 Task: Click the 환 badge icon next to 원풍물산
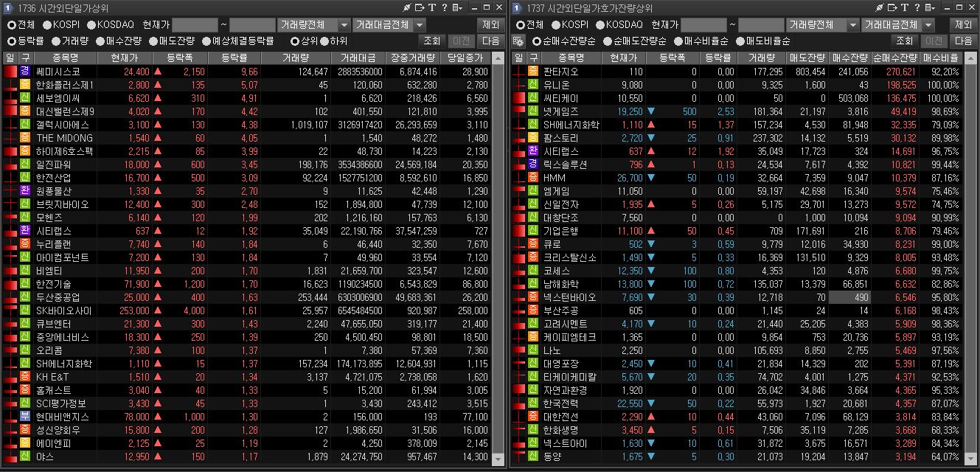coord(25,191)
